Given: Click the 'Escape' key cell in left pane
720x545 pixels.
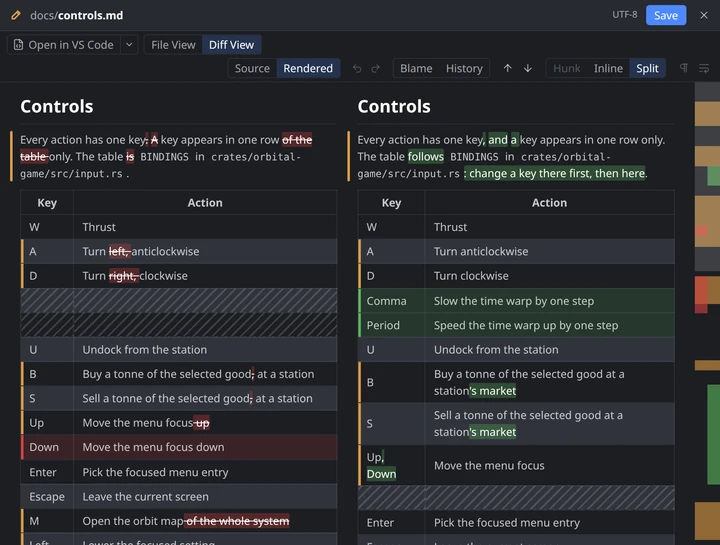Looking at the screenshot, I should 47,497.
